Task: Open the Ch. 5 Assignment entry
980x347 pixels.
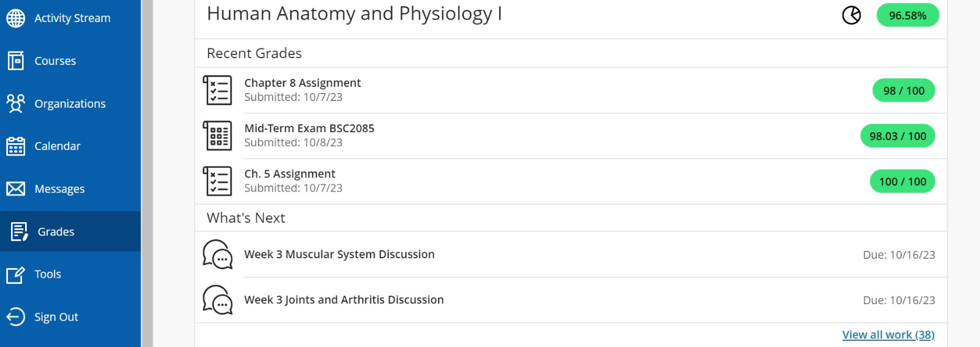Action: coord(290,174)
